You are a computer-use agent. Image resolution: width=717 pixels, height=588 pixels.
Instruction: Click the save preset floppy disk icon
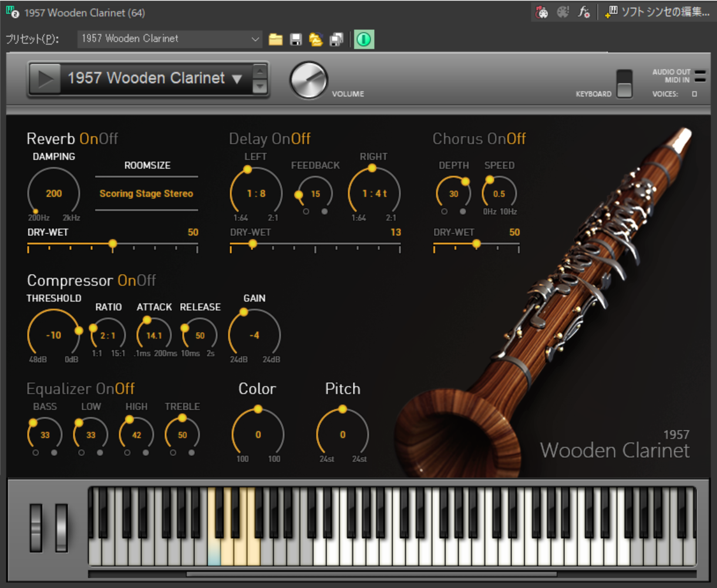pos(296,39)
